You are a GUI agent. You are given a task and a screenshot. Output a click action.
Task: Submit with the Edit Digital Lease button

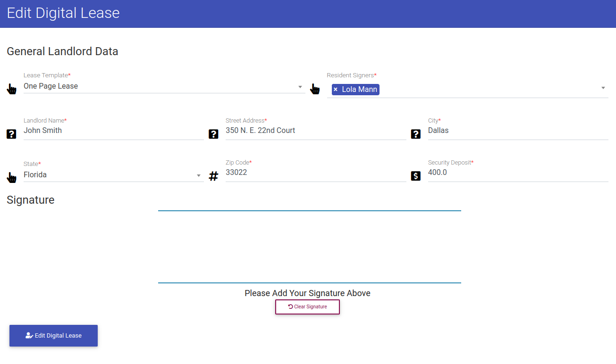tap(53, 336)
